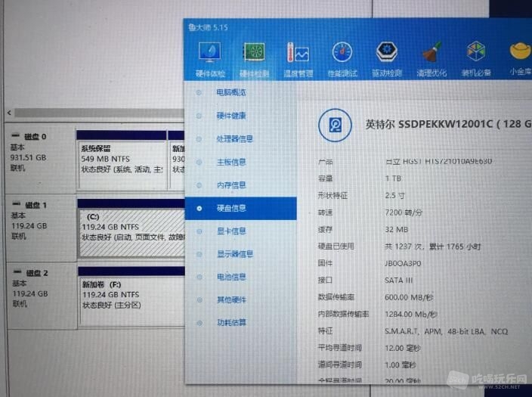Click the bullet icon beside 主板信息
532x397 pixels.
click(x=199, y=162)
